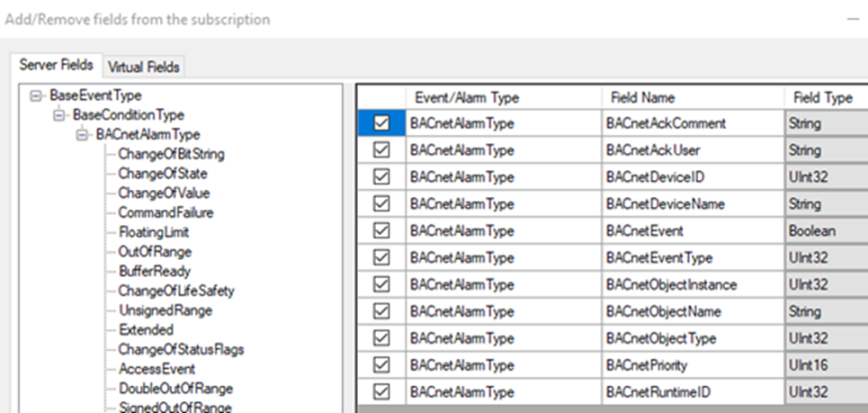Click the UInt16 field type cell
The height and width of the screenshot is (413, 868).
pos(826,365)
